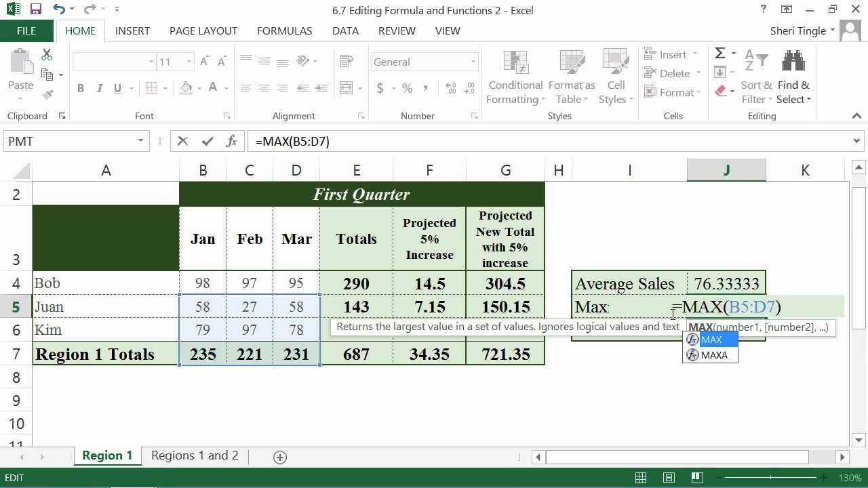This screenshot has height=488, width=868.
Task: Click the Copy icon in Clipboard group
Action: (47, 75)
